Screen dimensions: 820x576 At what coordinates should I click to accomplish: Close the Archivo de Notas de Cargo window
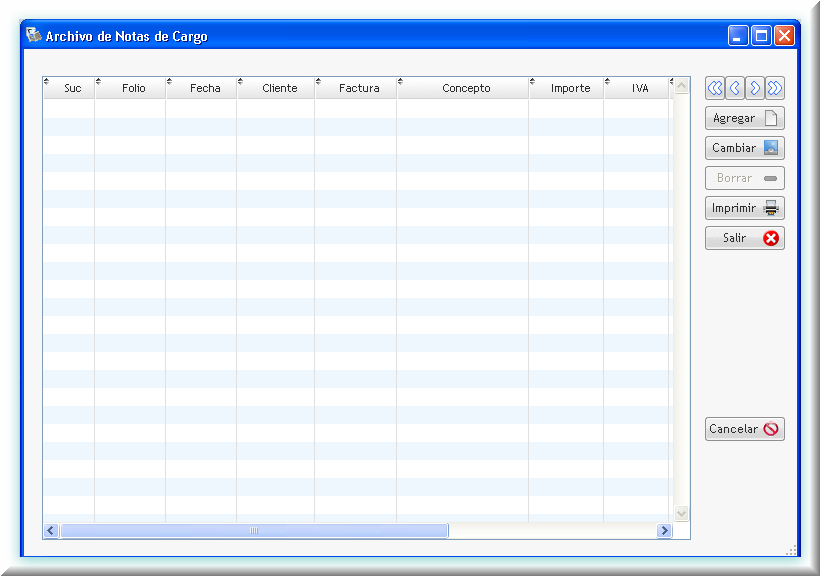pos(784,36)
